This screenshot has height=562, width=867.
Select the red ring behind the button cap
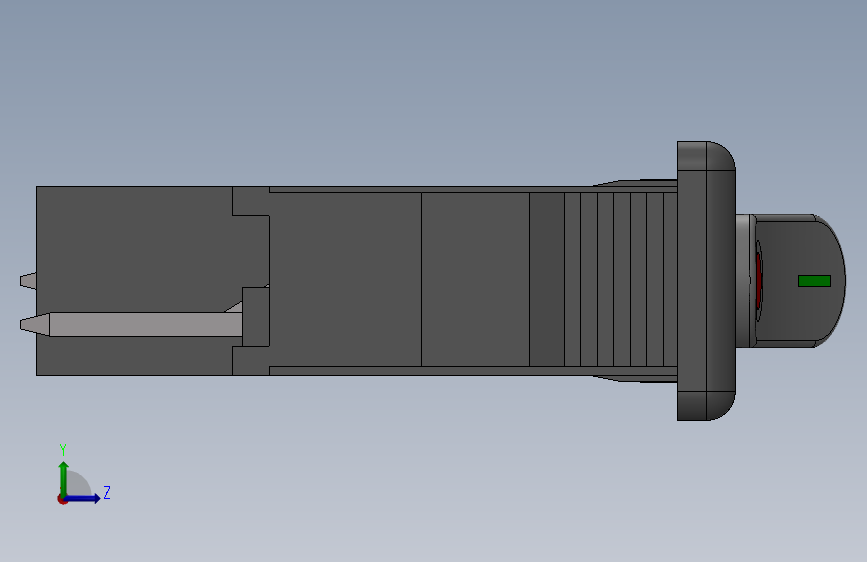point(759,281)
